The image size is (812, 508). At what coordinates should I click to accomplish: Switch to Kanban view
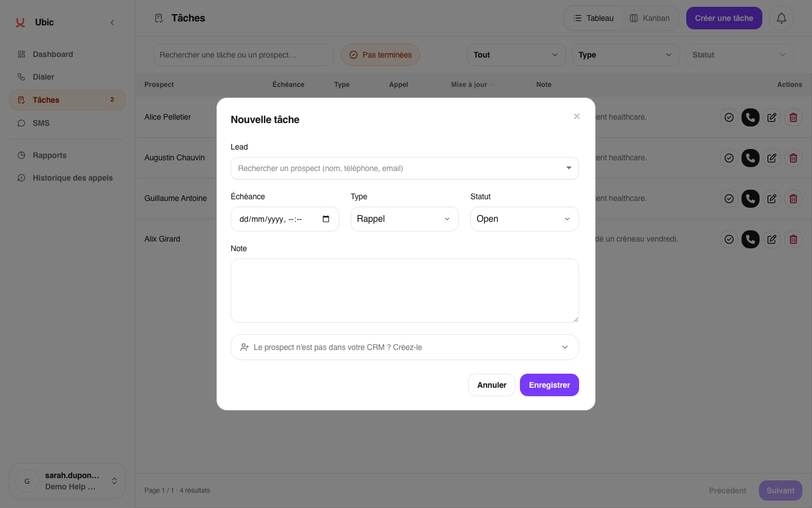tap(650, 18)
